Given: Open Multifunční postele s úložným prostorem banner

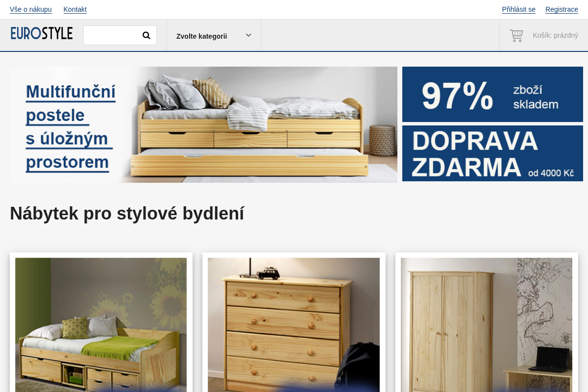Looking at the screenshot, I should click(203, 124).
